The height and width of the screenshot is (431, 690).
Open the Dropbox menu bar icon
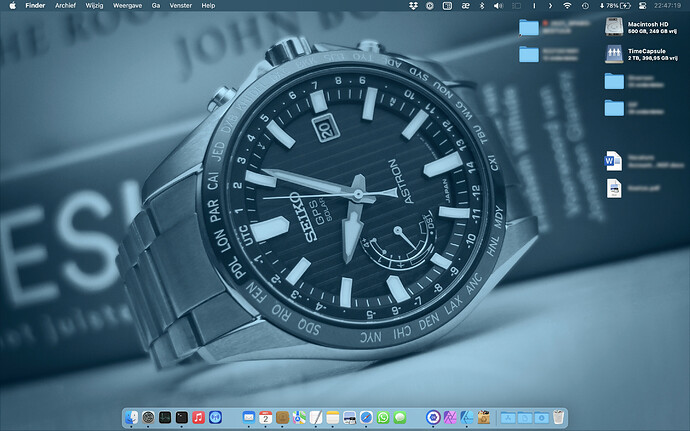point(413,6)
